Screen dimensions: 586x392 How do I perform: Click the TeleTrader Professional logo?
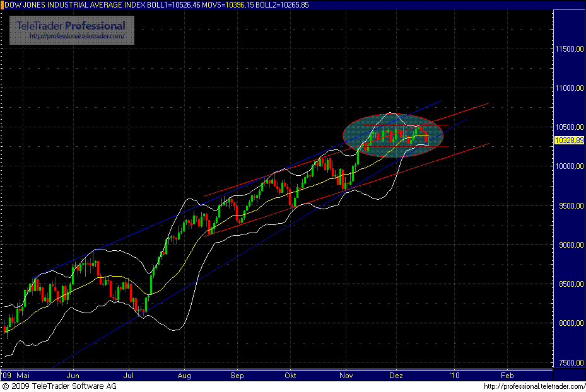click(x=69, y=26)
